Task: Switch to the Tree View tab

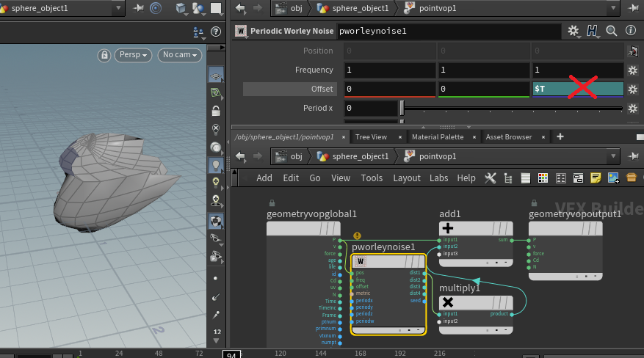Action: click(x=371, y=137)
